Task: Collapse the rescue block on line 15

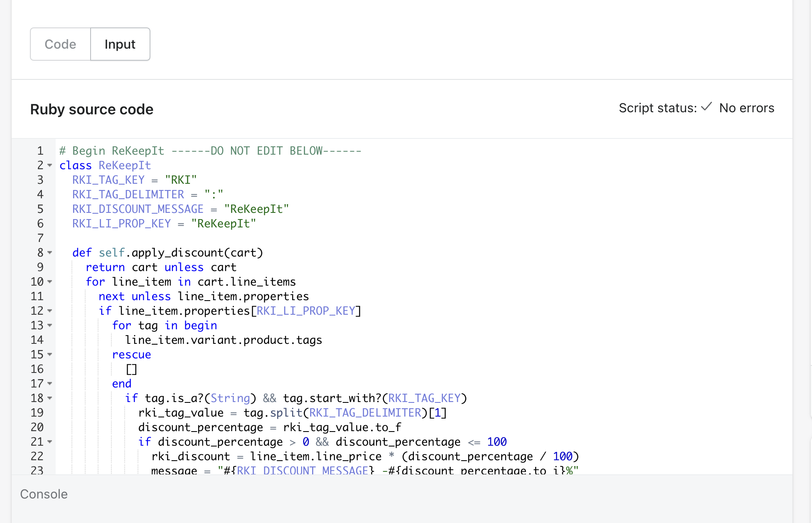Action: [50, 355]
